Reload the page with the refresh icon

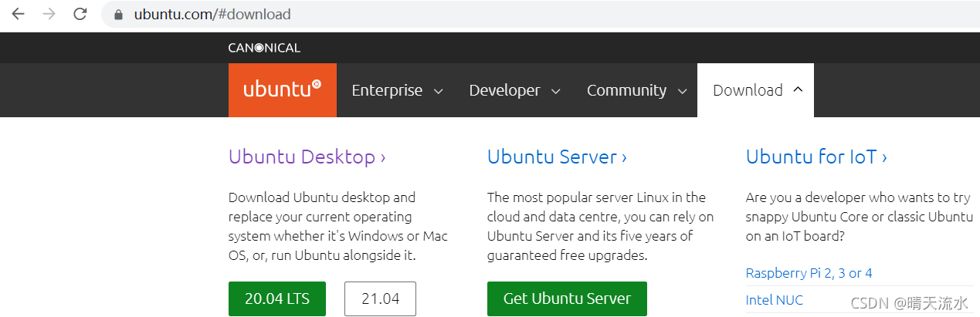80,14
